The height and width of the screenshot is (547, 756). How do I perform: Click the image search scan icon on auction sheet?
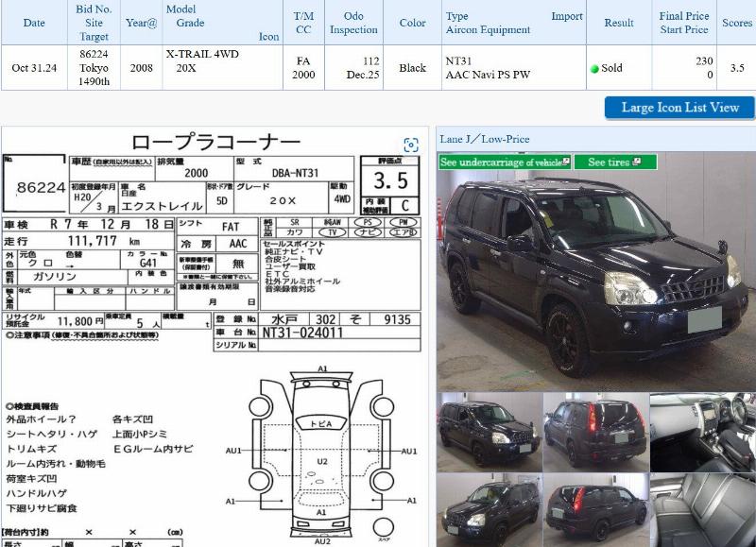click(410, 145)
